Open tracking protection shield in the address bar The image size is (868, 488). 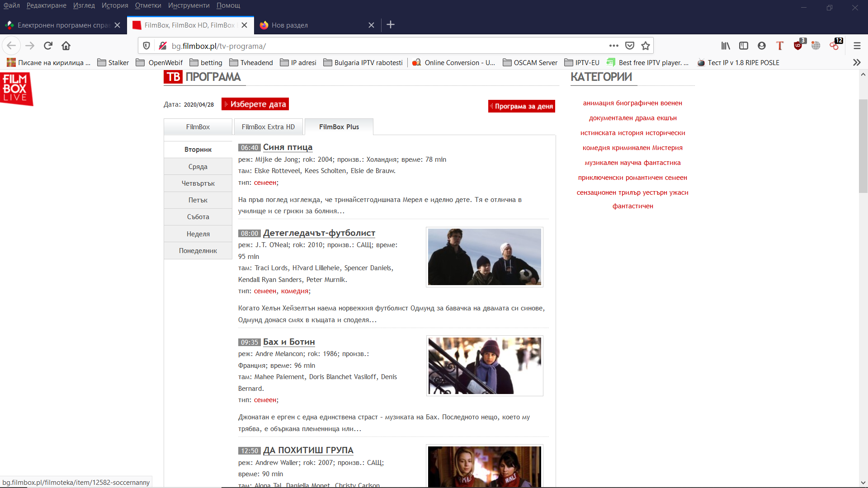tap(146, 46)
